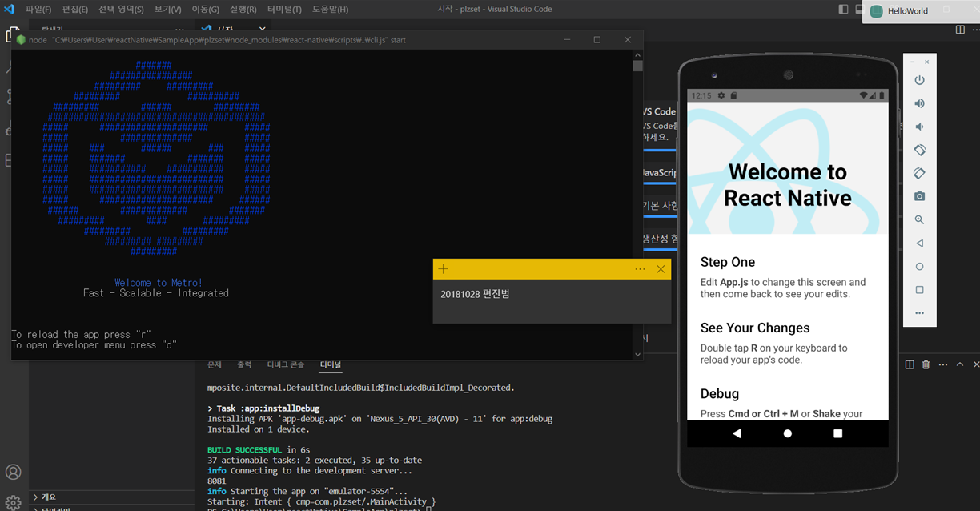Screen dimensions: 980x511
Task: Click emulator toolbar close X button
Action: (x=927, y=62)
